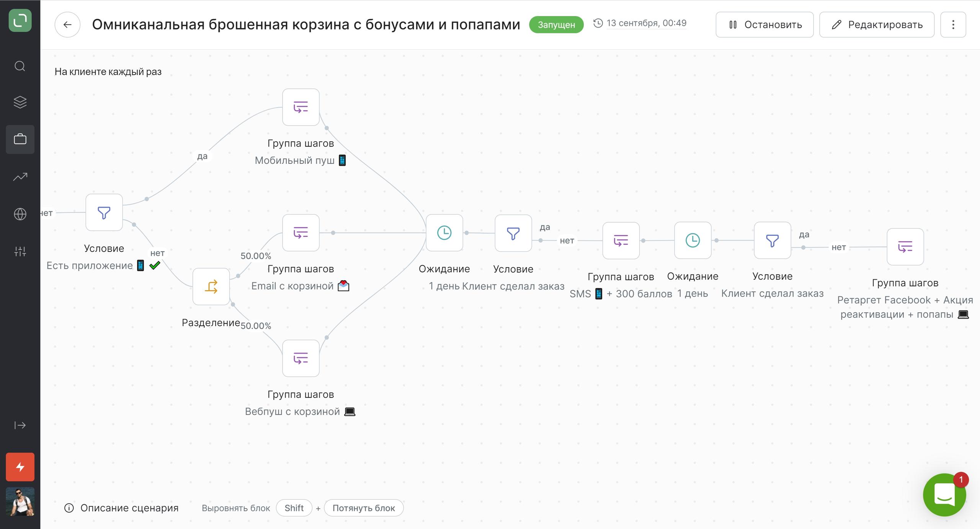Screen dimensions: 980x529
Task: Click the first Ожидание wait block
Action: tap(444, 233)
